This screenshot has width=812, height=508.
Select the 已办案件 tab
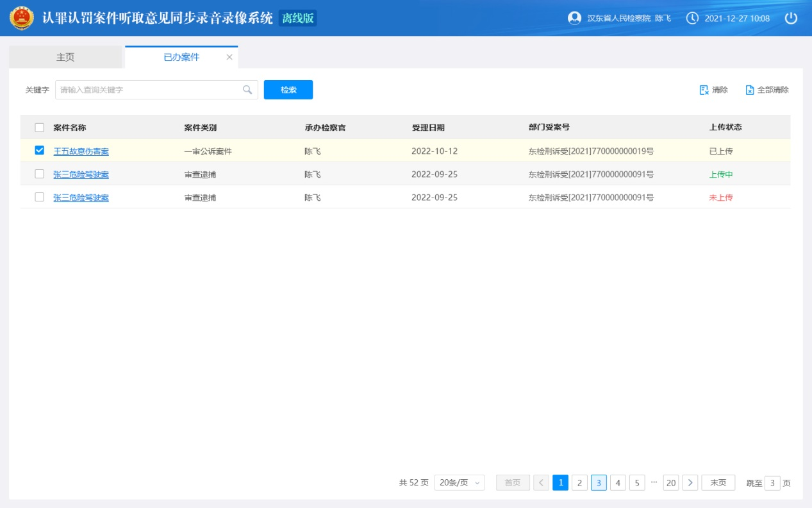click(x=181, y=57)
